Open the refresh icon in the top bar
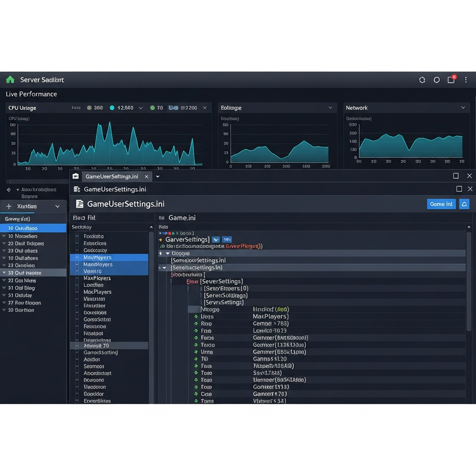 [x=422, y=79]
